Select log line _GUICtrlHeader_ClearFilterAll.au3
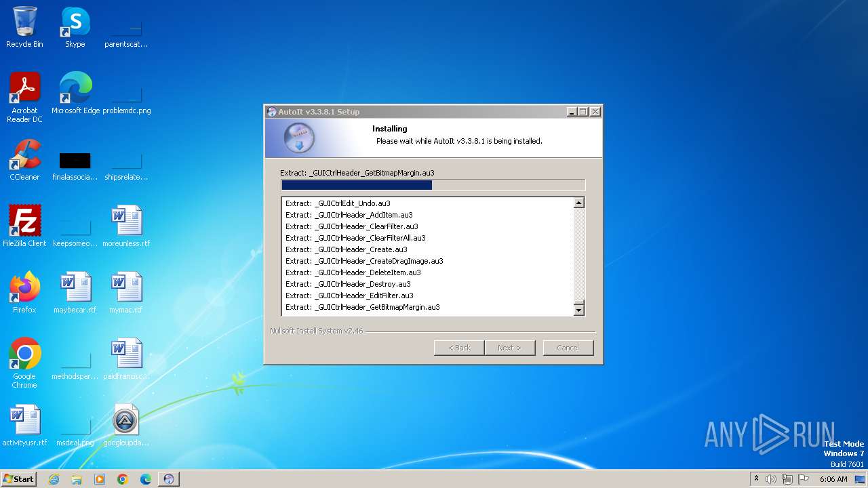 coord(355,238)
